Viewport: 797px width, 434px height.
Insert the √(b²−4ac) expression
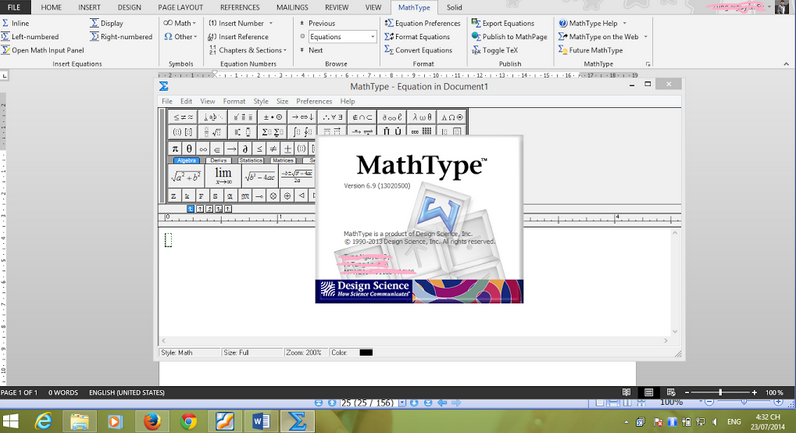coord(260,176)
